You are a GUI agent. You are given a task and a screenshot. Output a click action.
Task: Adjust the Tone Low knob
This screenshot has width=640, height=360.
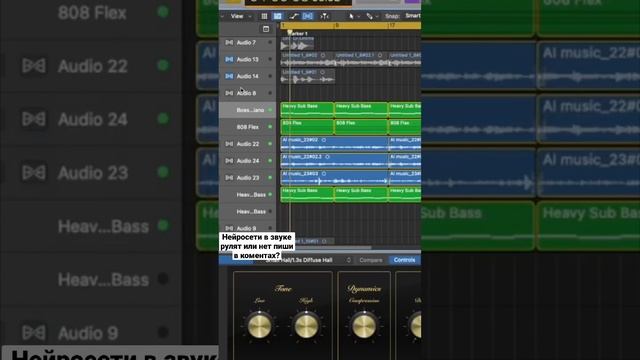pos(260,326)
